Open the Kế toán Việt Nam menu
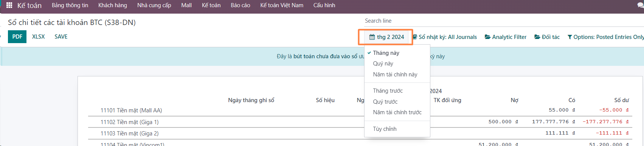644x146 pixels. 282,5
